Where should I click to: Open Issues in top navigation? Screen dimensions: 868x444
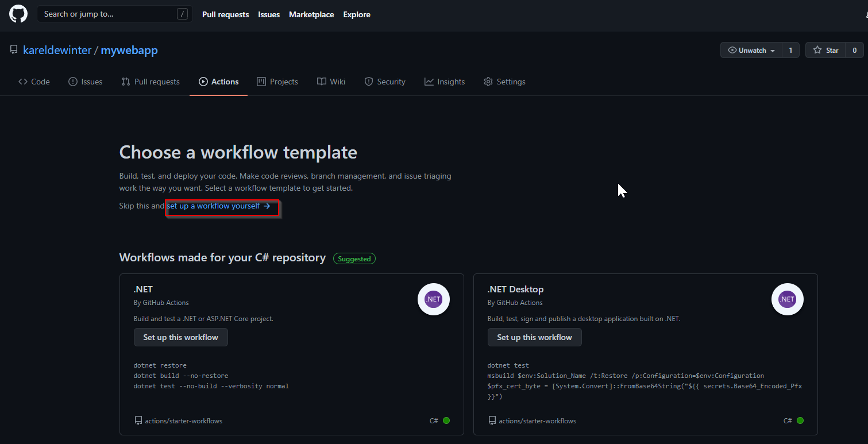coord(269,14)
